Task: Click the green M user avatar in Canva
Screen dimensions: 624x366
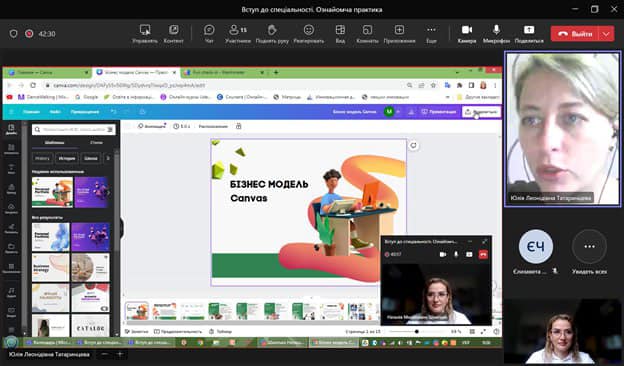Action: [x=389, y=112]
